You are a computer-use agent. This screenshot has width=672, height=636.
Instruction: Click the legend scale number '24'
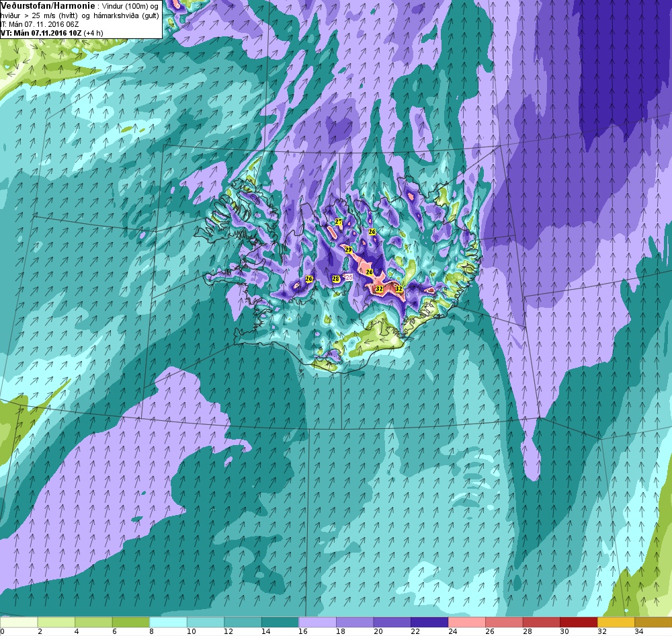coord(452,631)
